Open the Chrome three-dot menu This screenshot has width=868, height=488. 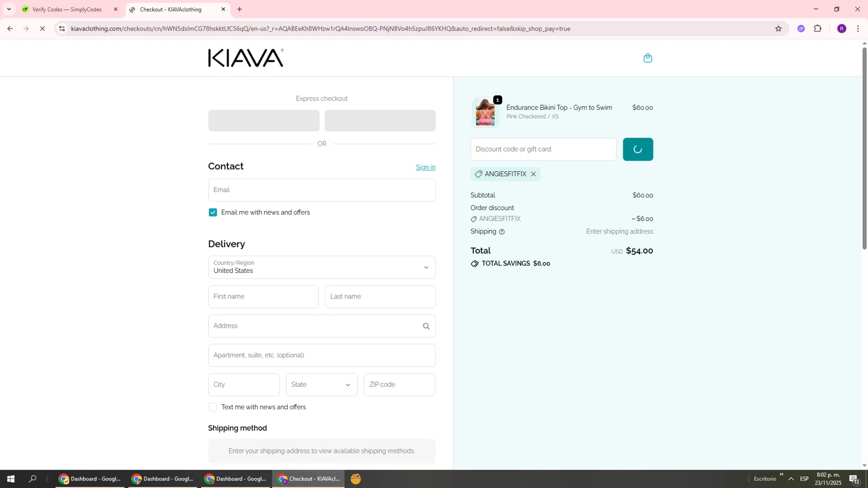point(858,28)
